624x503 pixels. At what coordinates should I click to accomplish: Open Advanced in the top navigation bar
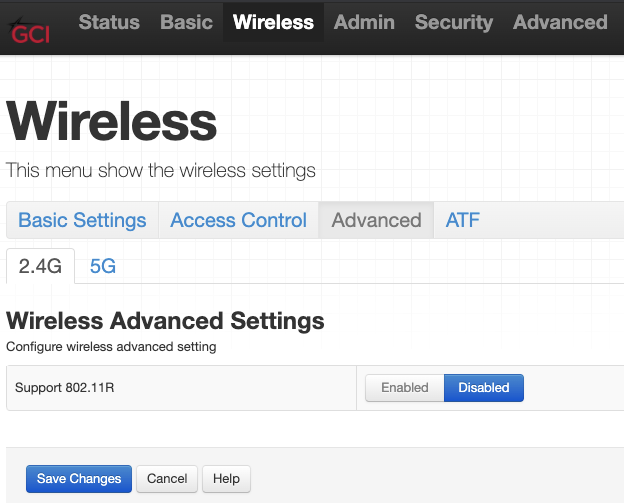coord(560,22)
